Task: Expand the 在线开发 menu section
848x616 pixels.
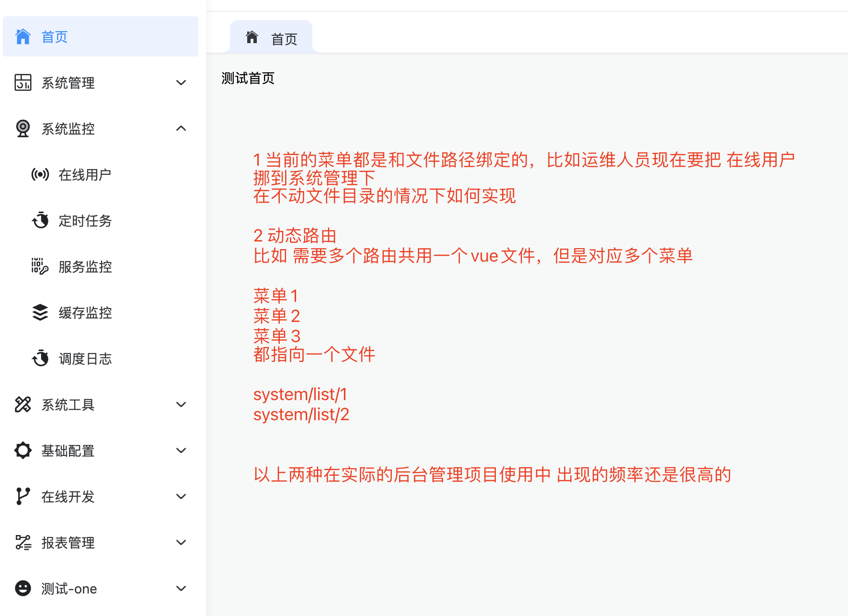Action: [x=181, y=496]
